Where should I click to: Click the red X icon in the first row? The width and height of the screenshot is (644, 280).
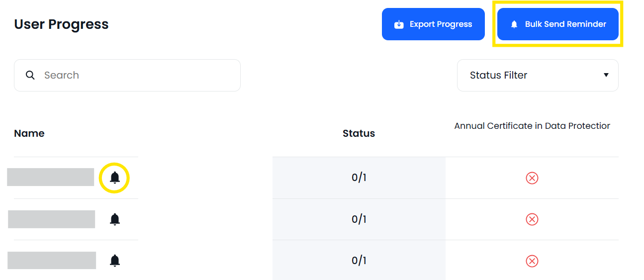point(532,178)
